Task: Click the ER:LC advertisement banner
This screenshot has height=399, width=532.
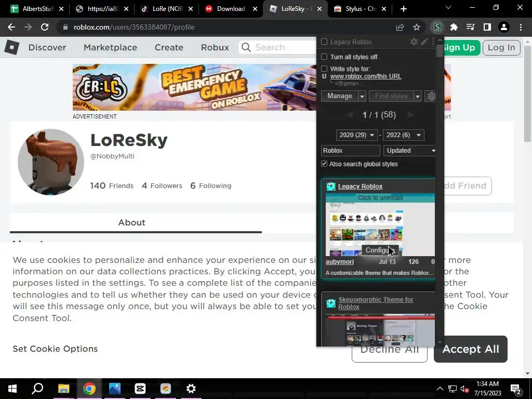Action: 194,87
